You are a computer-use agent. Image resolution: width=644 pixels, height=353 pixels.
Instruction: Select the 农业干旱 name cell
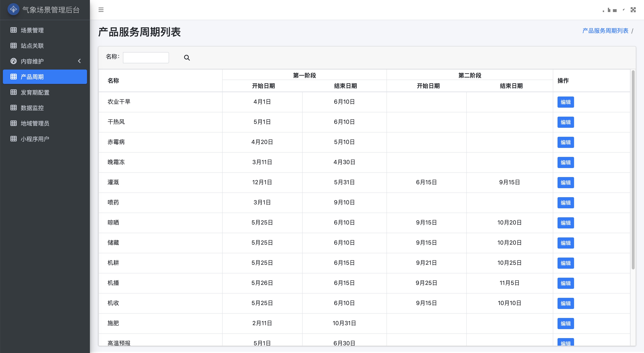tap(161, 102)
